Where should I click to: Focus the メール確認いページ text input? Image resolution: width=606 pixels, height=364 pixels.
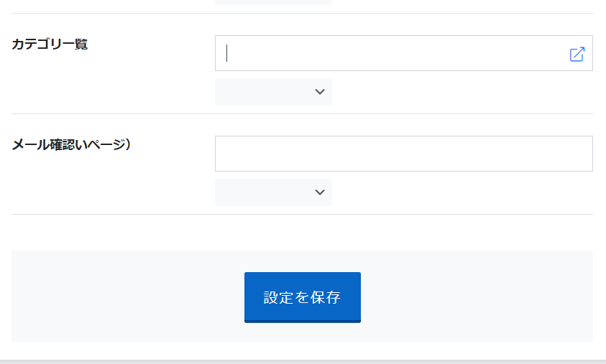[x=403, y=154]
